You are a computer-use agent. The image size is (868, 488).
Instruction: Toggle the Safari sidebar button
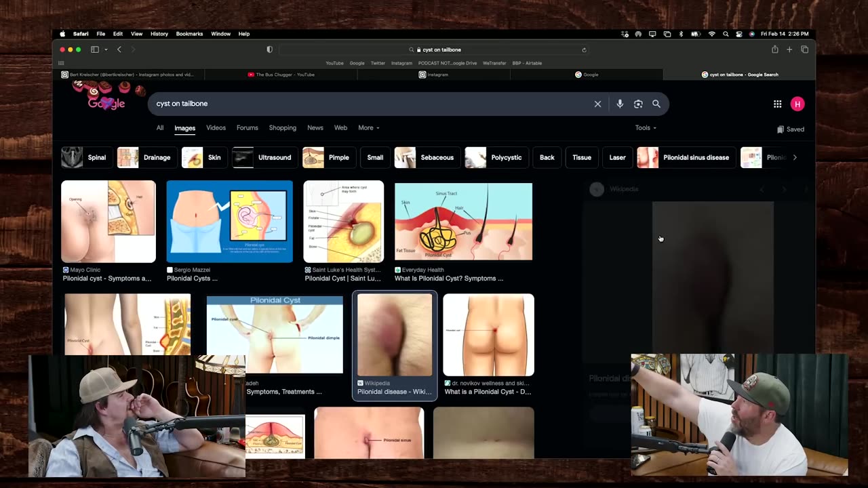click(x=95, y=49)
